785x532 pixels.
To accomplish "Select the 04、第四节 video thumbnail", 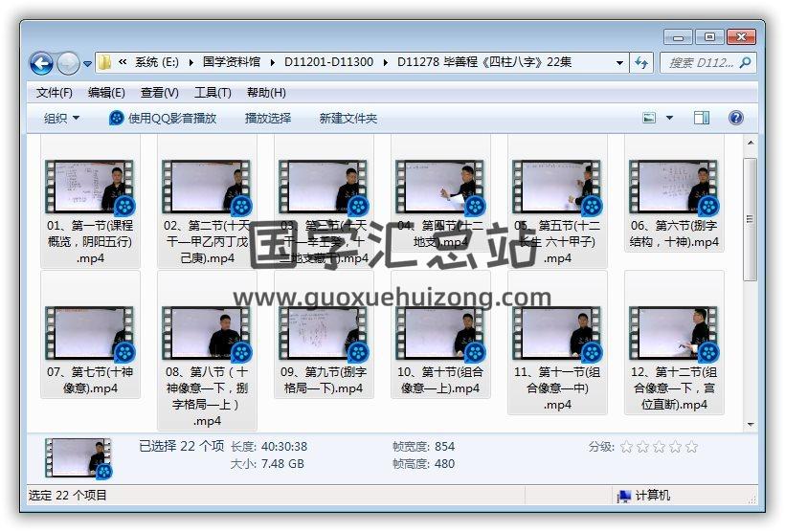I will (440, 187).
